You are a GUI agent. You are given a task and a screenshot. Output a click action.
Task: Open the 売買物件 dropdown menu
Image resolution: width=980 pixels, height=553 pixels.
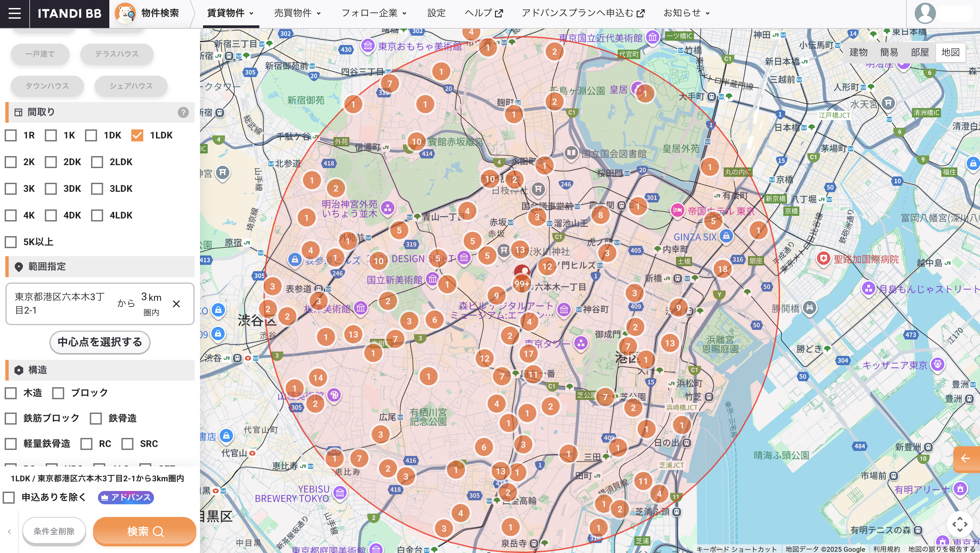(x=297, y=13)
